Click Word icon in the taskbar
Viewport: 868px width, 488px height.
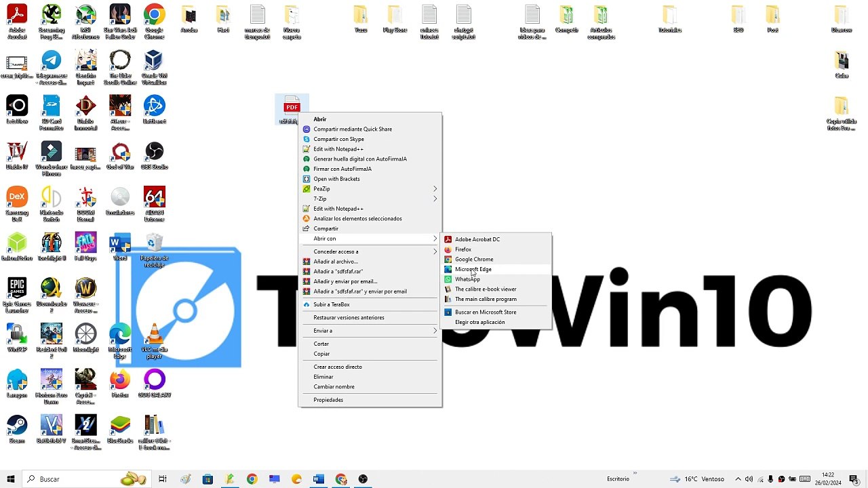319,479
